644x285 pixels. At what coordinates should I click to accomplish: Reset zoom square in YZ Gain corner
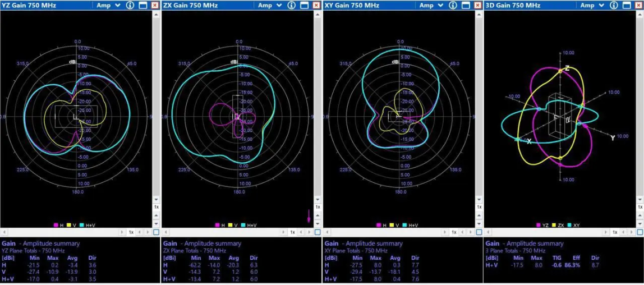click(x=156, y=232)
